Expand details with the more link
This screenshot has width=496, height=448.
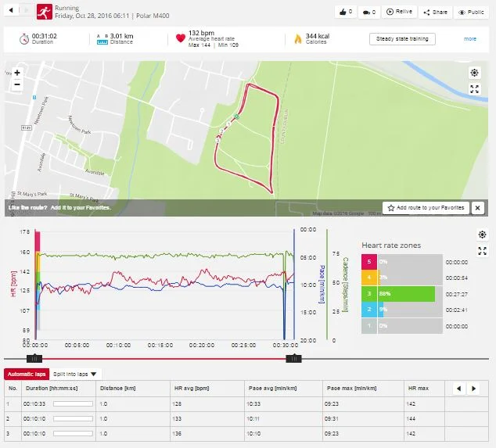coord(469,39)
